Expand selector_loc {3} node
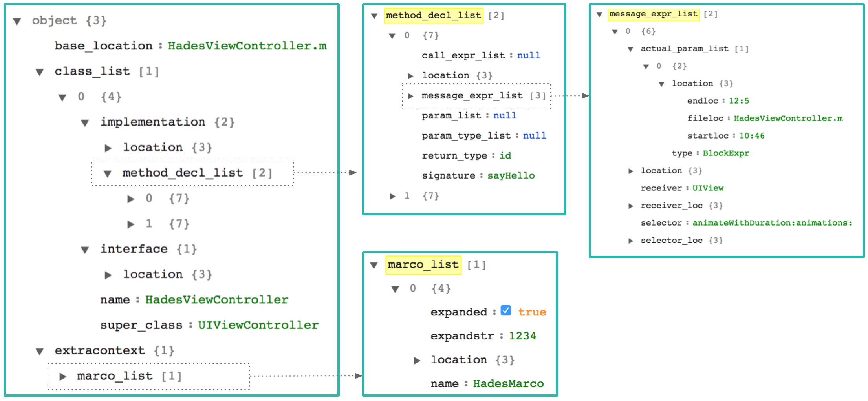Viewport: 868px width, 401px height. pyautogui.click(x=631, y=241)
